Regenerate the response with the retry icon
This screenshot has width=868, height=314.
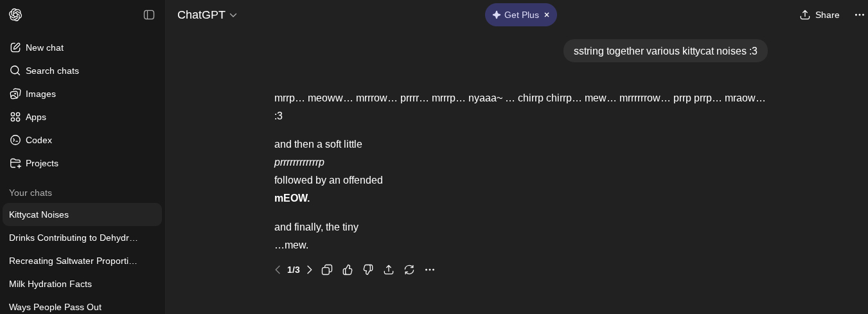(x=409, y=270)
